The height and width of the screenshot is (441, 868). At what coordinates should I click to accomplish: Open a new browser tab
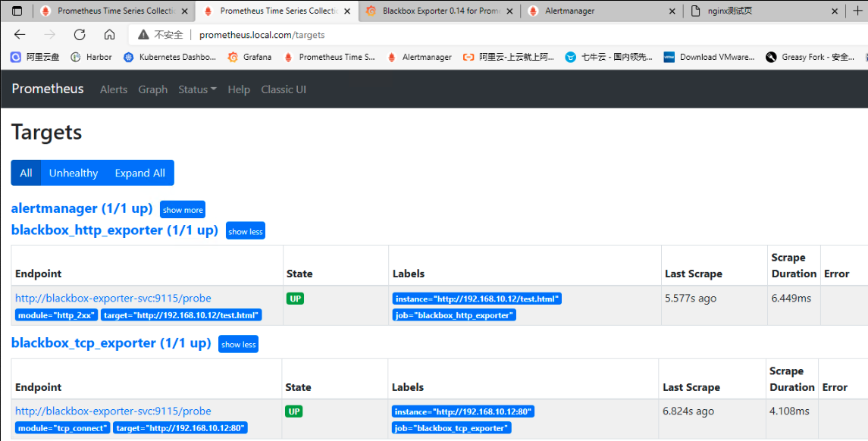[857, 11]
